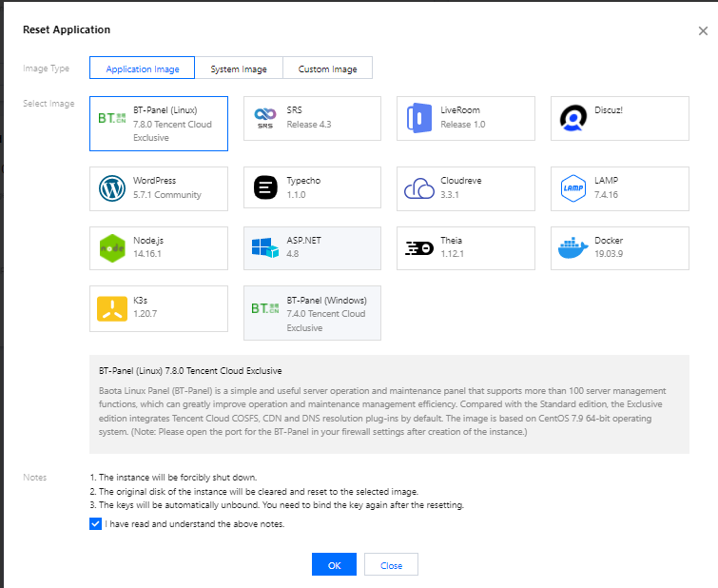
Task: Uncheck the read and understand notes checkbox
Action: click(95, 524)
